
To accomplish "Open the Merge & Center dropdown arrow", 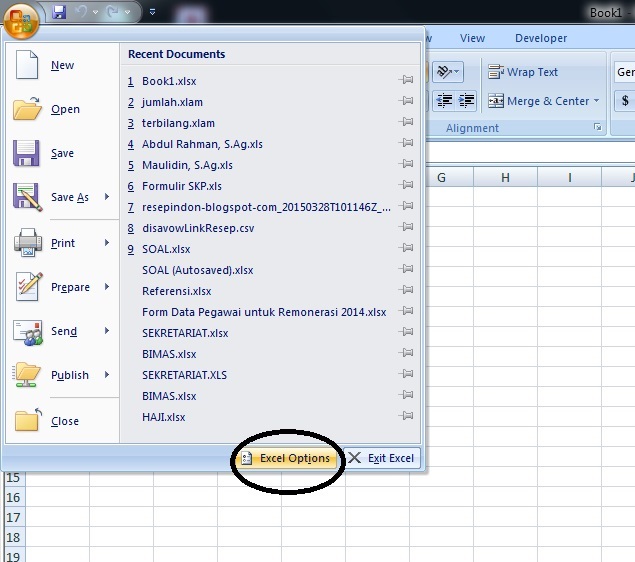I will tap(597, 101).
